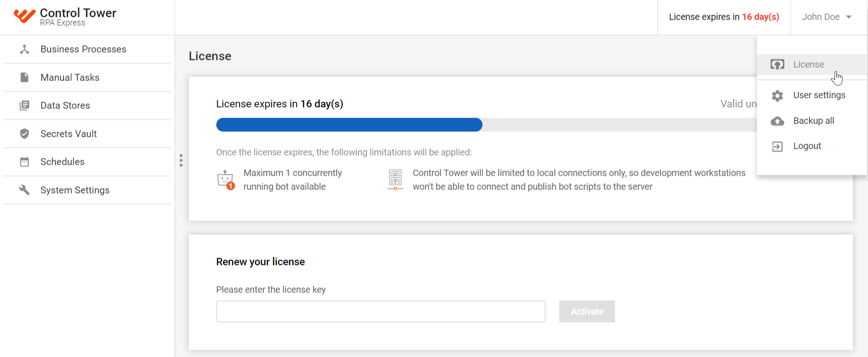
Task: Click the Backup all cloud icon
Action: [777, 121]
